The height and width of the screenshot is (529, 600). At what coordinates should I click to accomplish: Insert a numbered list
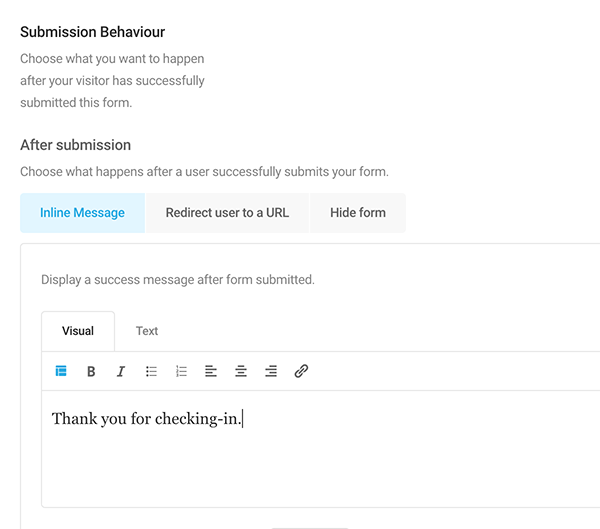pos(181,371)
